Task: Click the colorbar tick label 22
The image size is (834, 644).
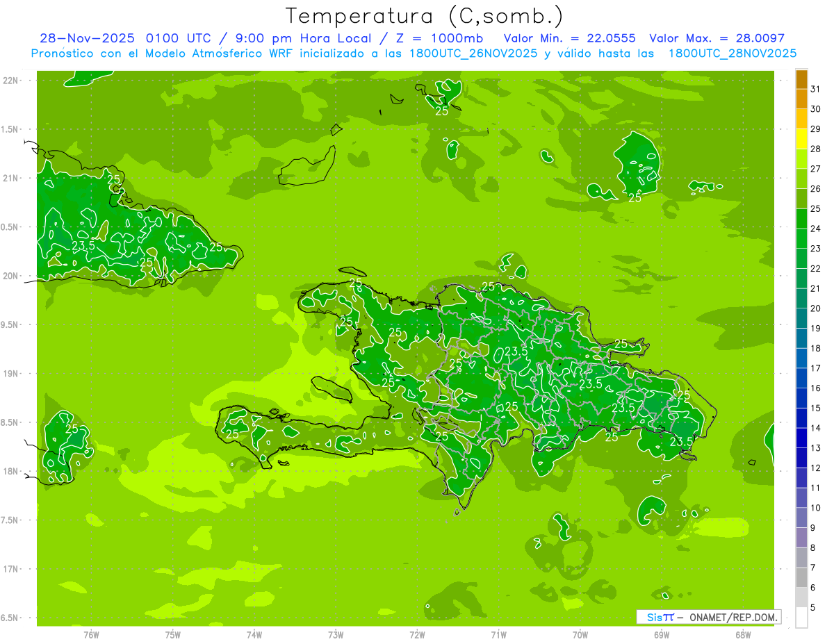Action: [x=816, y=268]
